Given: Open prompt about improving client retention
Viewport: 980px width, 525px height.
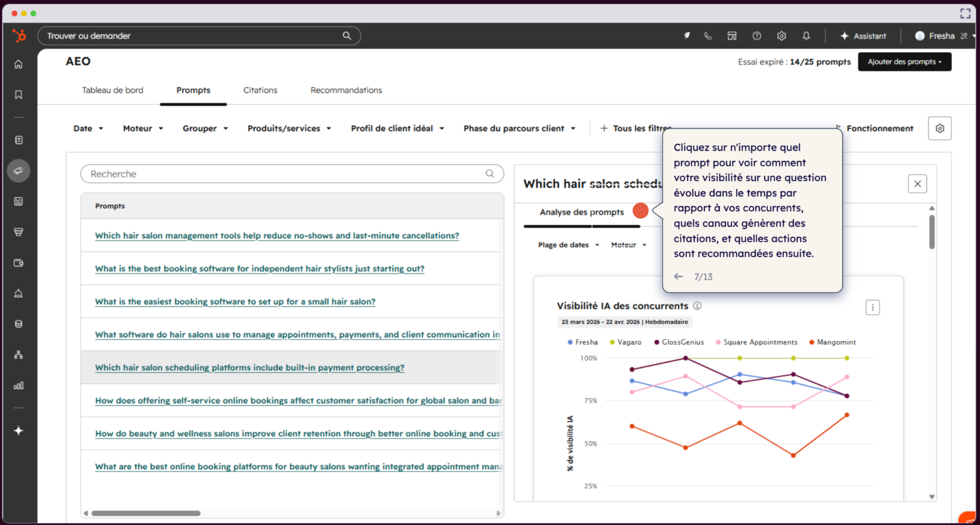Looking at the screenshot, I should point(299,433).
